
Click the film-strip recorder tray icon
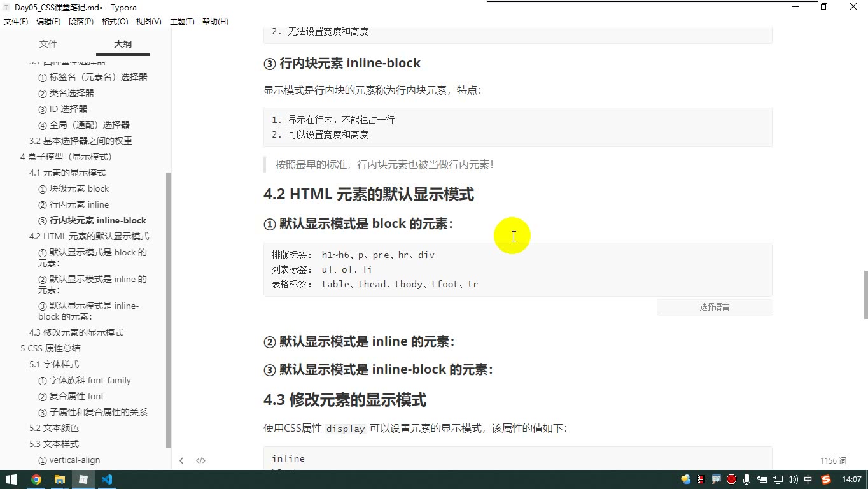coord(701,479)
